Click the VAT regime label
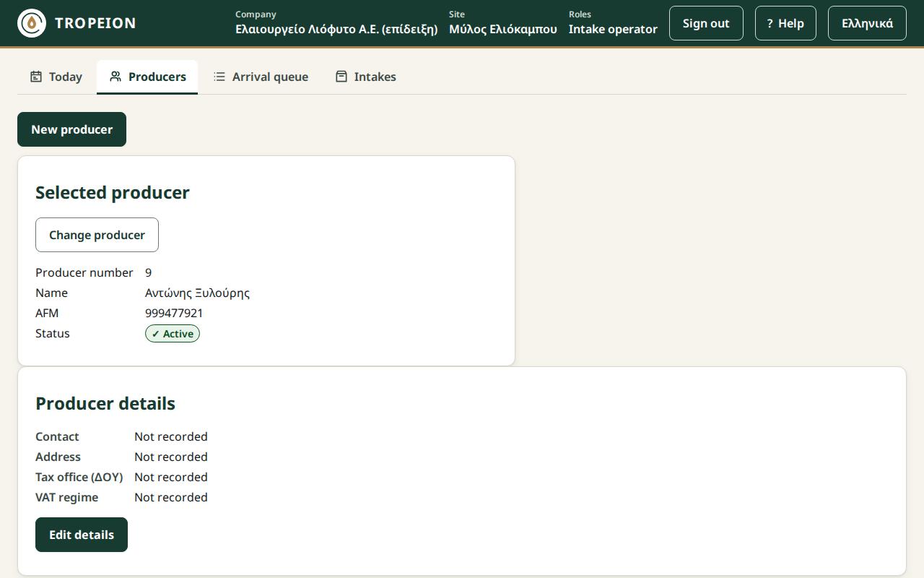 click(66, 497)
